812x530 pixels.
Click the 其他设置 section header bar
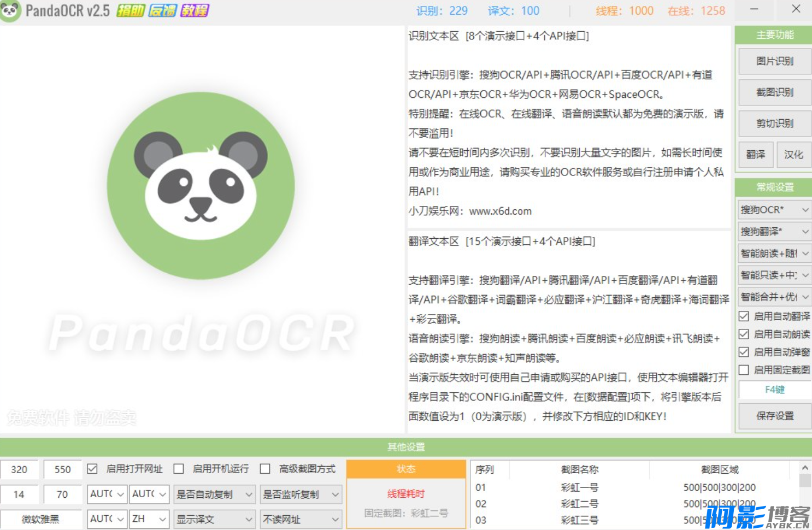pos(406,447)
